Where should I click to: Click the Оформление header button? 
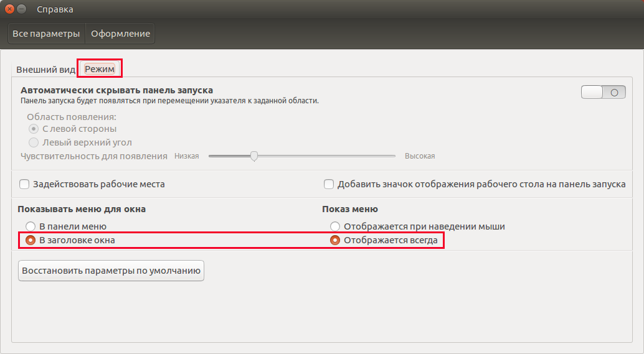[x=120, y=34]
